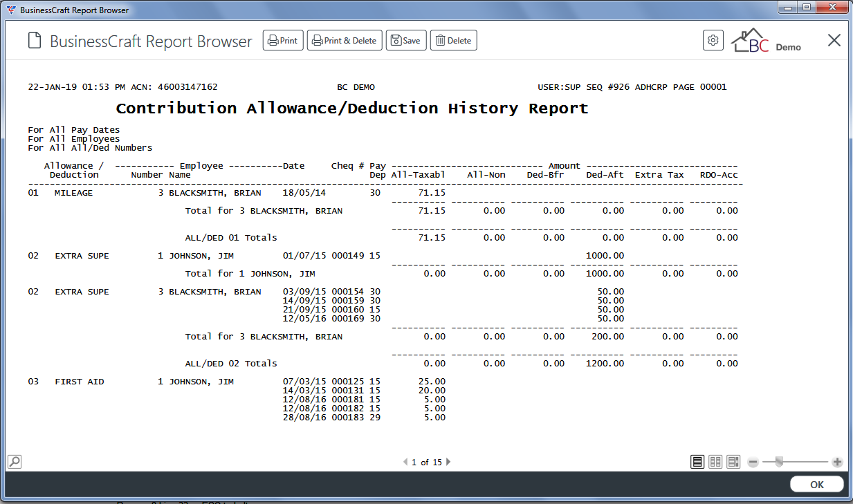Click 'RDO-Acc' column header
The height and width of the screenshot is (504, 853).
[x=719, y=175]
